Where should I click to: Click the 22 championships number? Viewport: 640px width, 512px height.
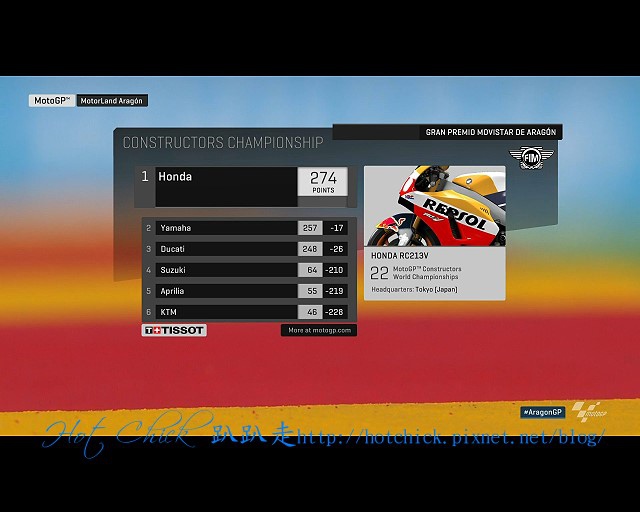pos(379,273)
